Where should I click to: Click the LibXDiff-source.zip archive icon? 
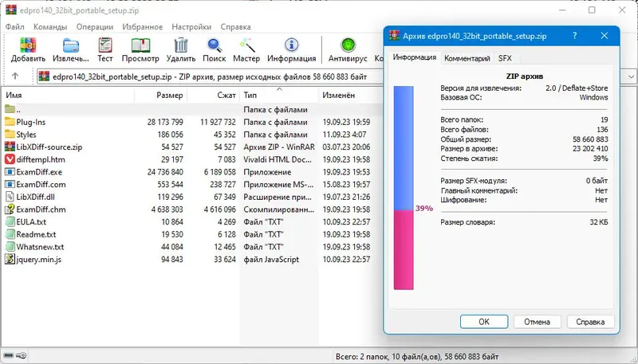tap(10, 147)
